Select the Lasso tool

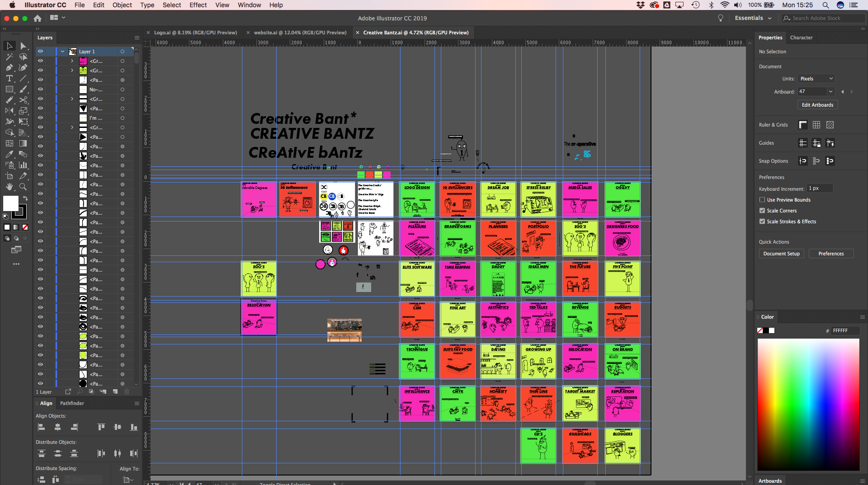[24, 57]
